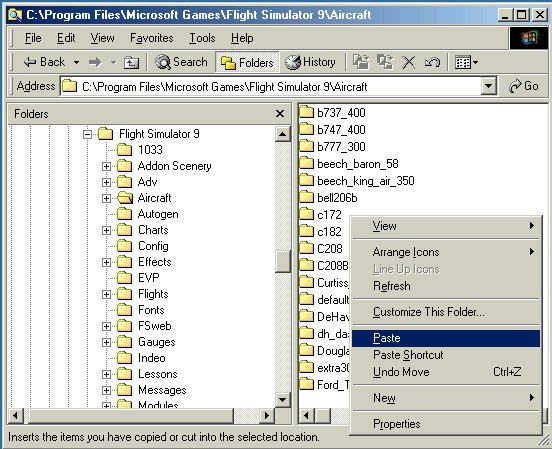Select the c172 folder icon
The height and width of the screenshot is (449, 552).
point(306,214)
